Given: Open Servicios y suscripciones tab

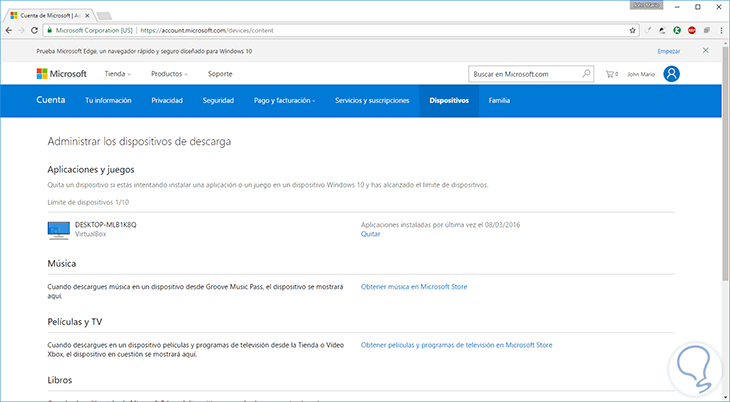Looking at the screenshot, I should click(372, 100).
